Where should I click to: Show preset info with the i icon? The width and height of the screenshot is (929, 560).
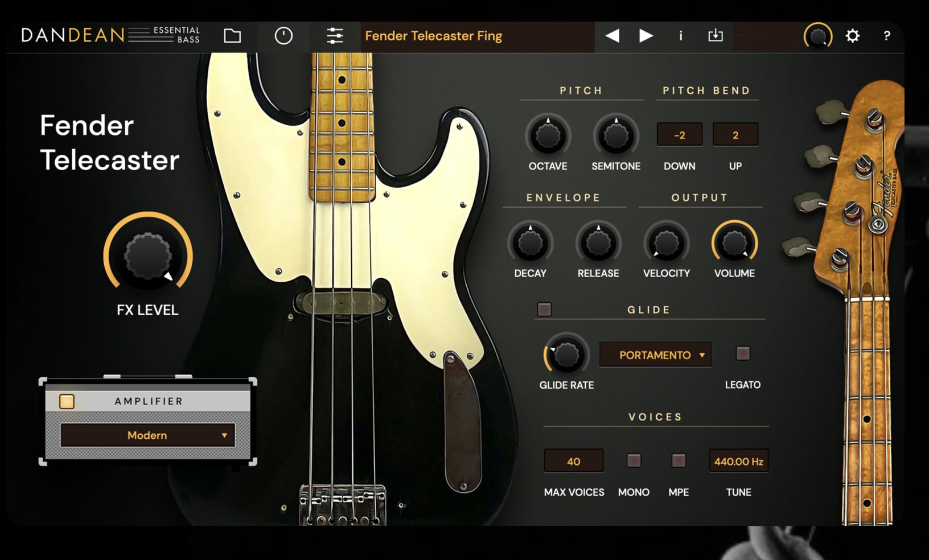(681, 36)
